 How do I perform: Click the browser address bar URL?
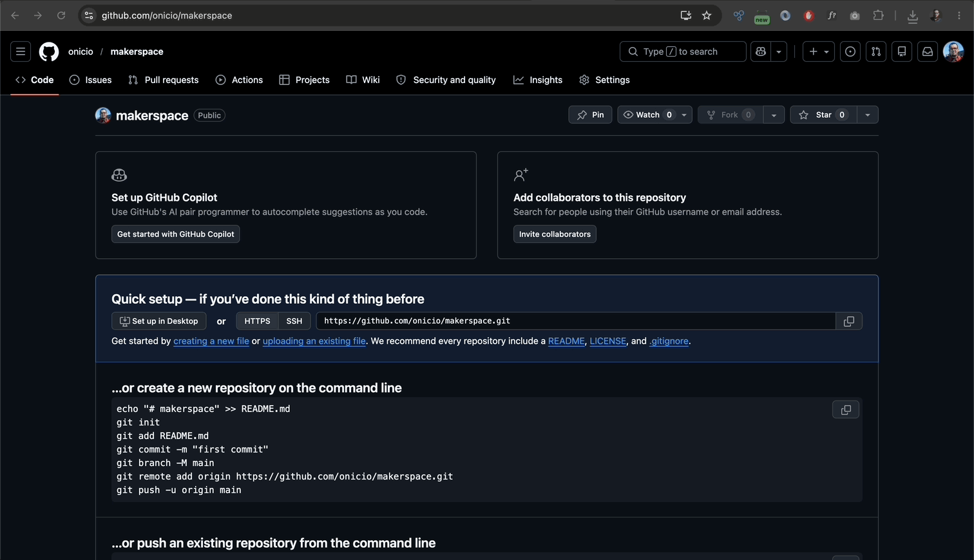click(x=167, y=15)
